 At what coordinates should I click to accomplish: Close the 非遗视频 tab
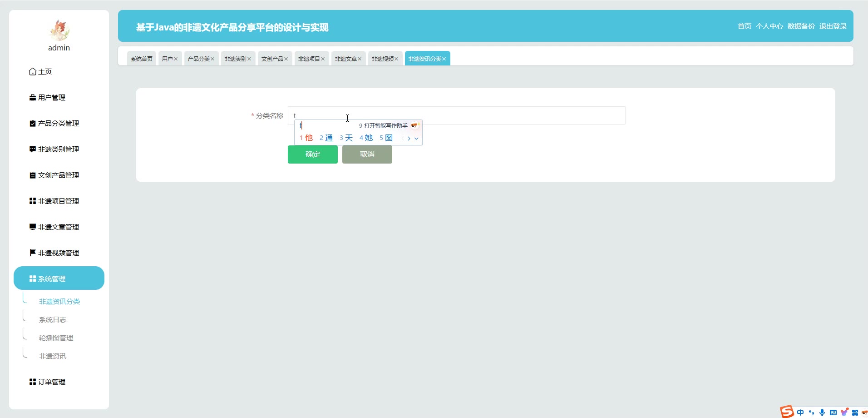click(x=396, y=59)
